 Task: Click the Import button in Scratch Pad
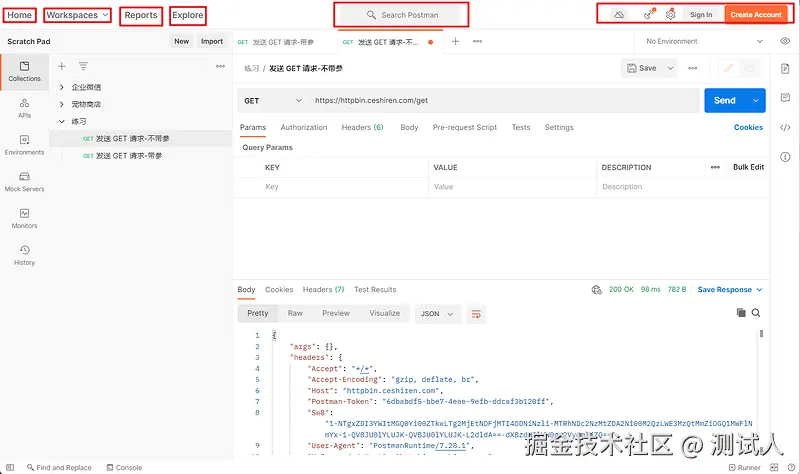pyautogui.click(x=212, y=41)
